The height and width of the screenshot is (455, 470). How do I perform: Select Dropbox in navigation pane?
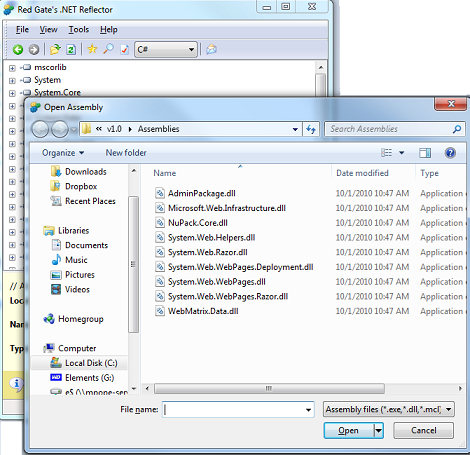[x=74, y=186]
